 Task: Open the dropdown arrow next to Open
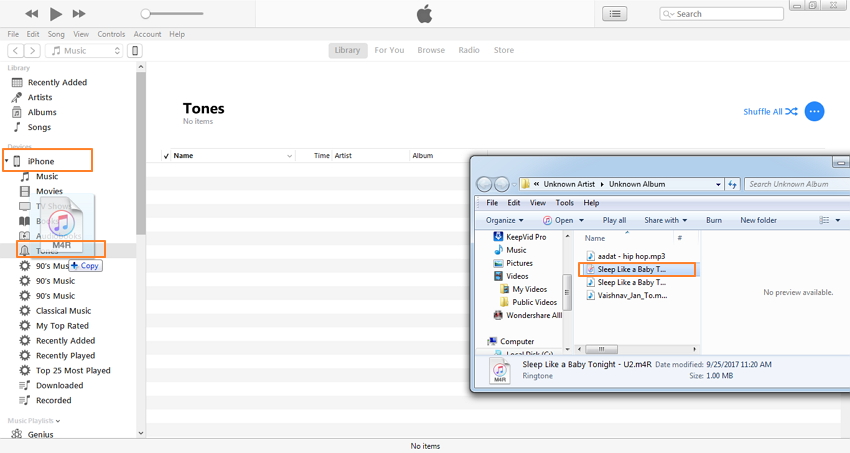coord(582,221)
